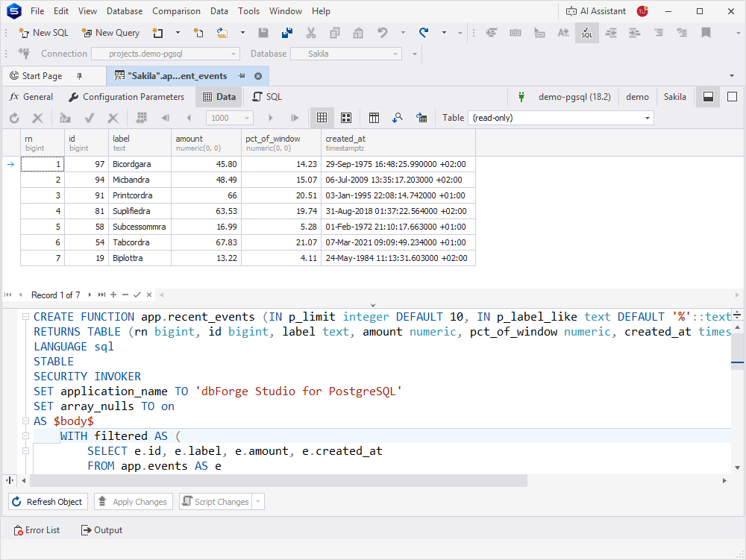Export data from the grid

coord(421,118)
